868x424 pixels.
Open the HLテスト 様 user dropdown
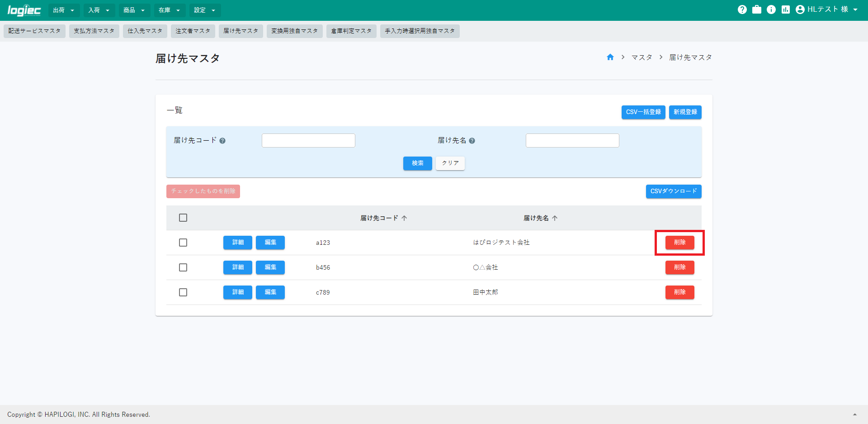pyautogui.click(x=827, y=10)
